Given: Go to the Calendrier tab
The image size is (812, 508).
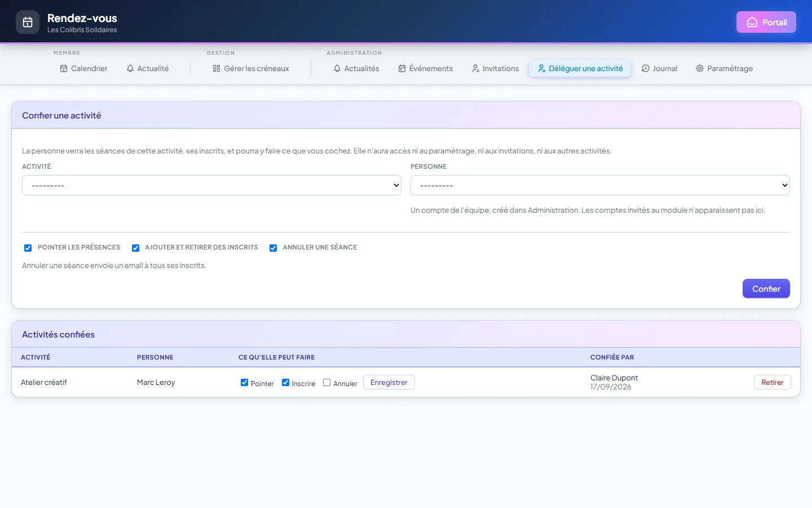Looking at the screenshot, I should [x=83, y=68].
